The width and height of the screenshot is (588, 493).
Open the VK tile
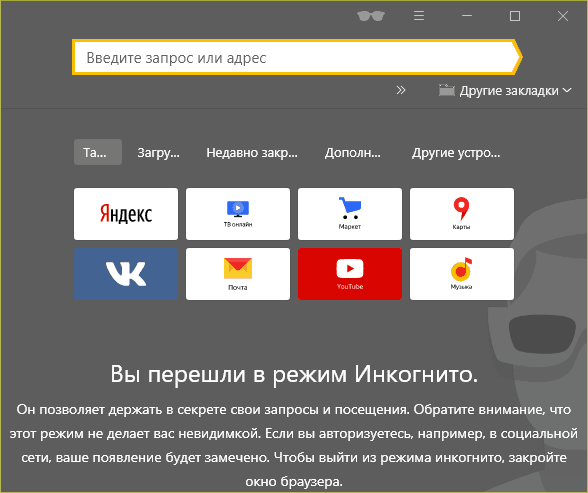[126, 274]
